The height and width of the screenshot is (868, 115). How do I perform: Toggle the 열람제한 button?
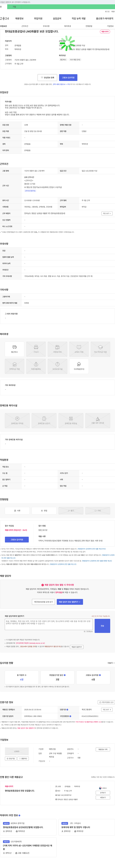[23, 758]
